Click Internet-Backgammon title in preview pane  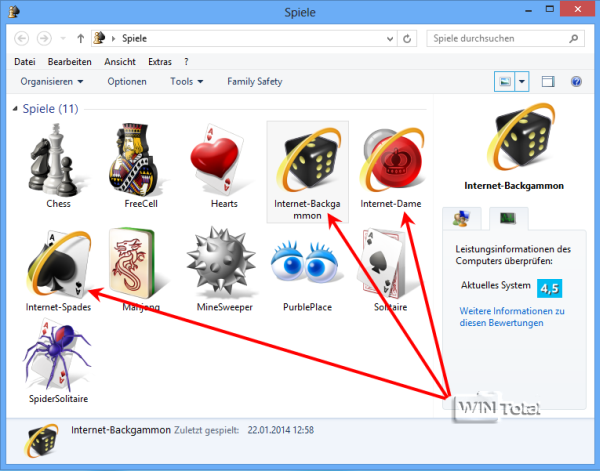pyautogui.click(x=514, y=186)
